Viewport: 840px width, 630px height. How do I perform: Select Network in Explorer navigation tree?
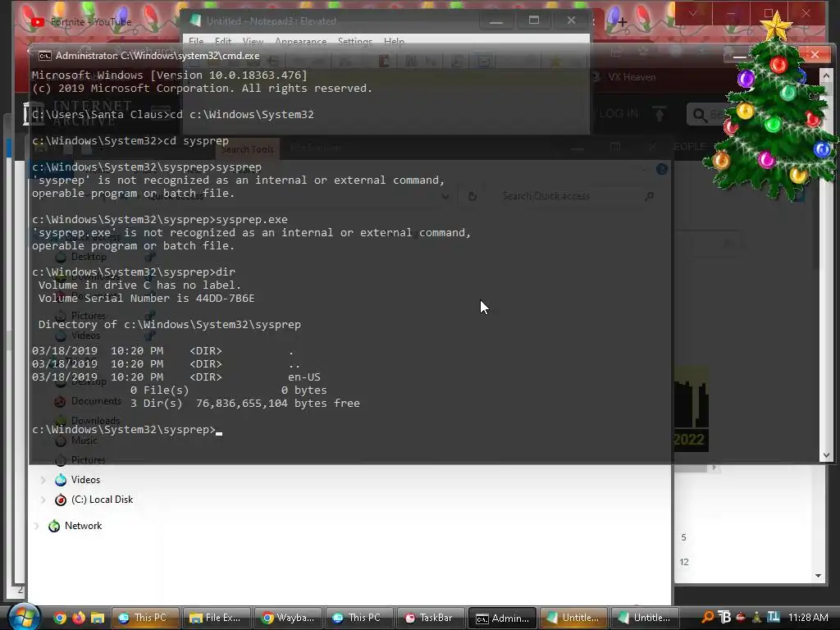pos(83,526)
